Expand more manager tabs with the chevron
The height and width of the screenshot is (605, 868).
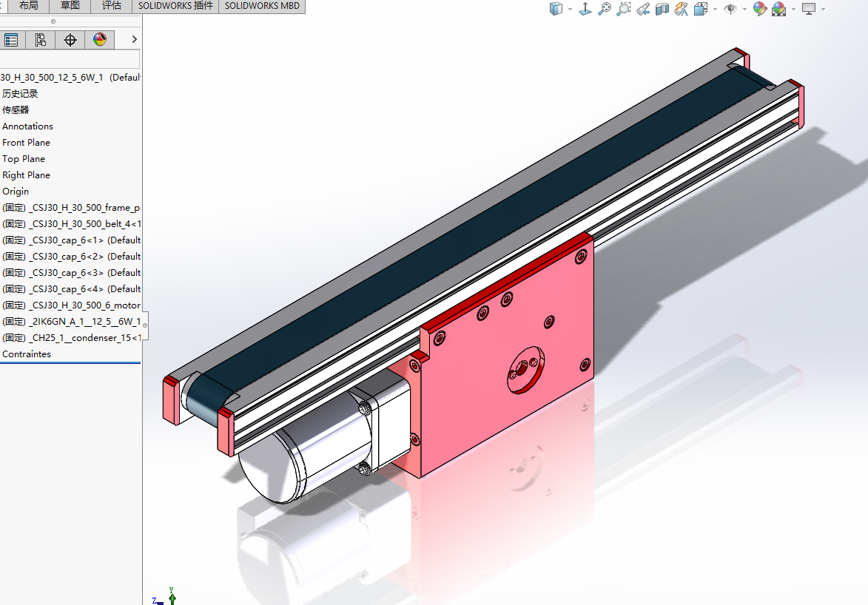[x=134, y=39]
